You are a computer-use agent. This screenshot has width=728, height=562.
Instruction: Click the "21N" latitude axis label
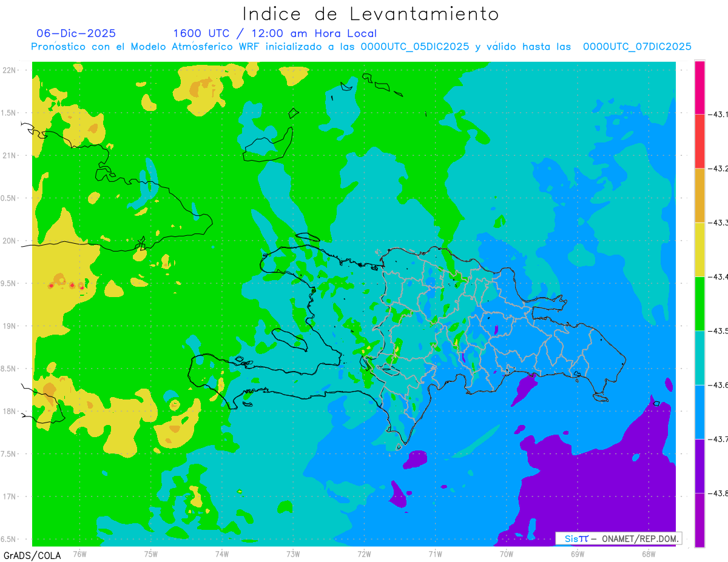tap(10, 156)
